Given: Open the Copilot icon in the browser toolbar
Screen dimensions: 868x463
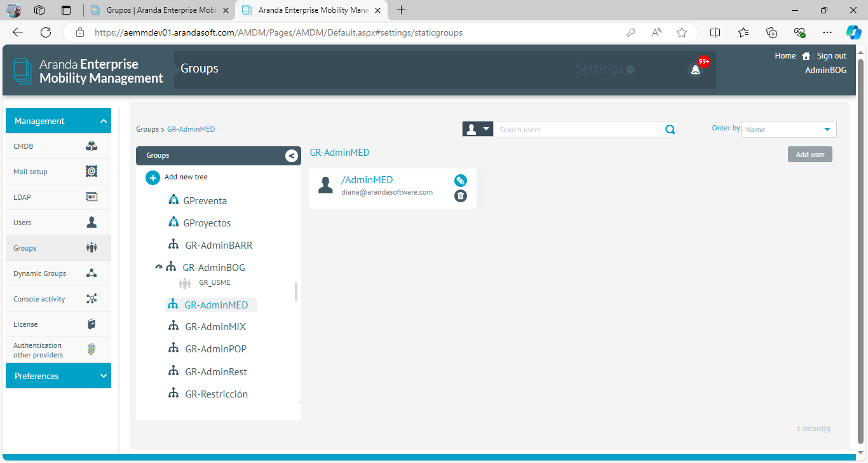Looking at the screenshot, I should (853, 32).
